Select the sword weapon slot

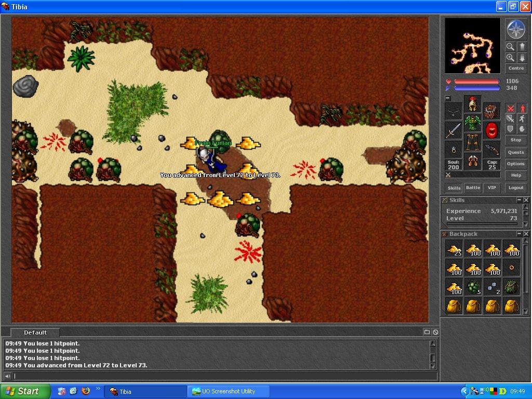click(454, 130)
